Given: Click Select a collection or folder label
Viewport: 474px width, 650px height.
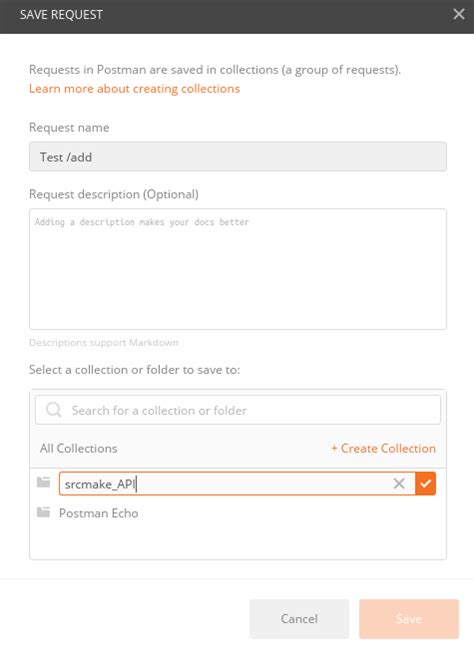Looking at the screenshot, I should pos(134,370).
